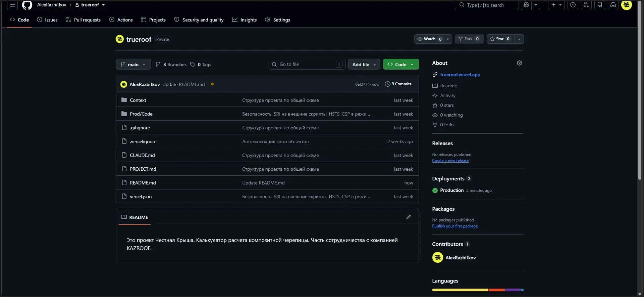View the 3 Branches link
Screen dimensions: 644x297
171,65
